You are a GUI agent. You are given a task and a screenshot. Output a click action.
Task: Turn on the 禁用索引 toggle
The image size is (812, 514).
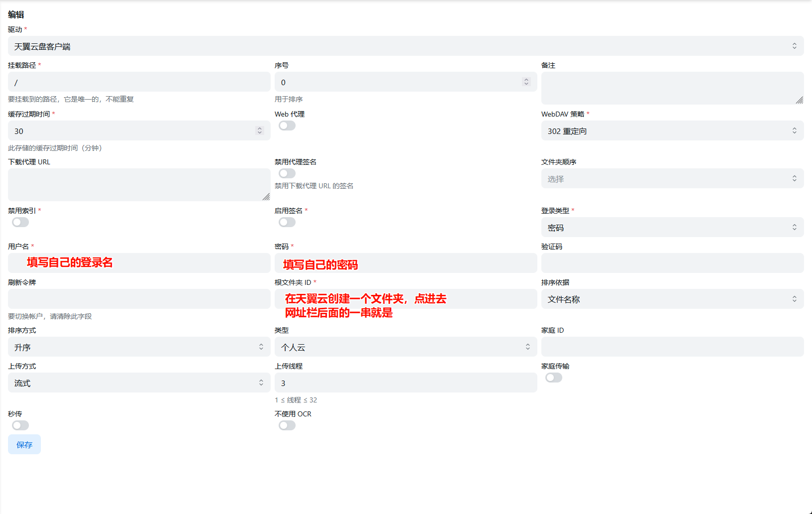(20, 223)
